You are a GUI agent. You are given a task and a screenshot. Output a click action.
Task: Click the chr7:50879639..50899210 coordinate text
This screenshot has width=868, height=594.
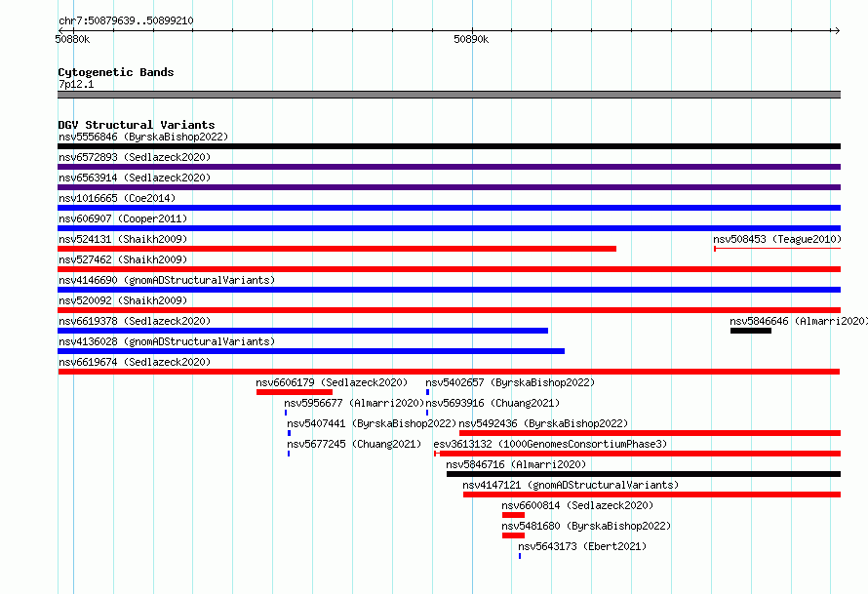click(x=126, y=20)
